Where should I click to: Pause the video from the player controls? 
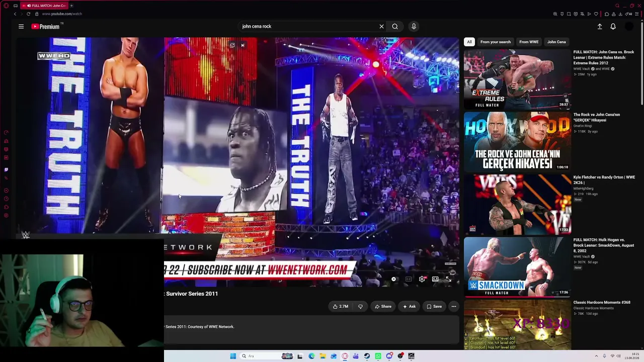tap(393, 279)
